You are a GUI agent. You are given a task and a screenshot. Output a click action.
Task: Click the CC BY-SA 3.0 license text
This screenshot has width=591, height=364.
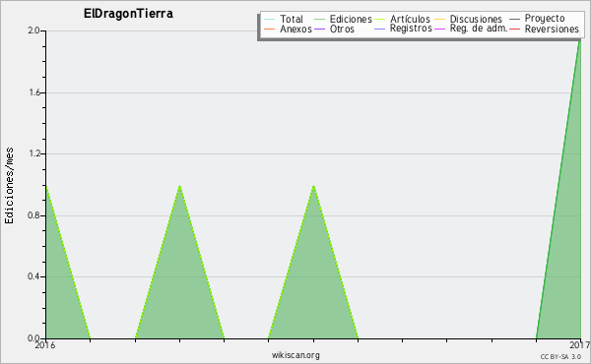pos(560,357)
